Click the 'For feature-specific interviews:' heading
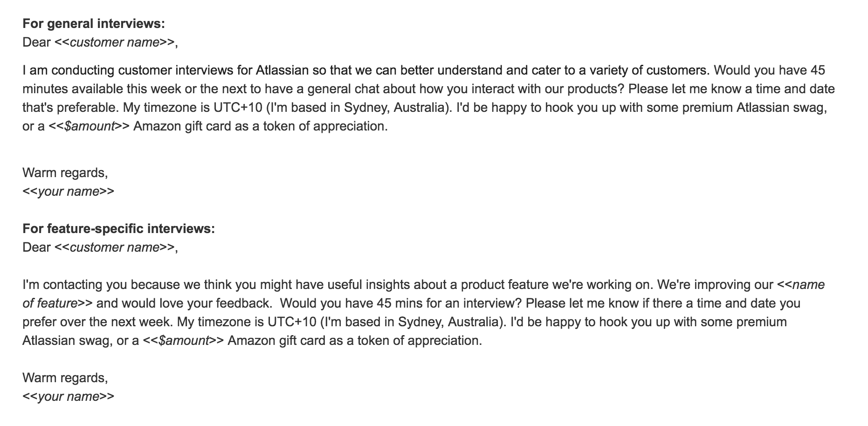The height and width of the screenshot is (426, 868). pos(118,229)
